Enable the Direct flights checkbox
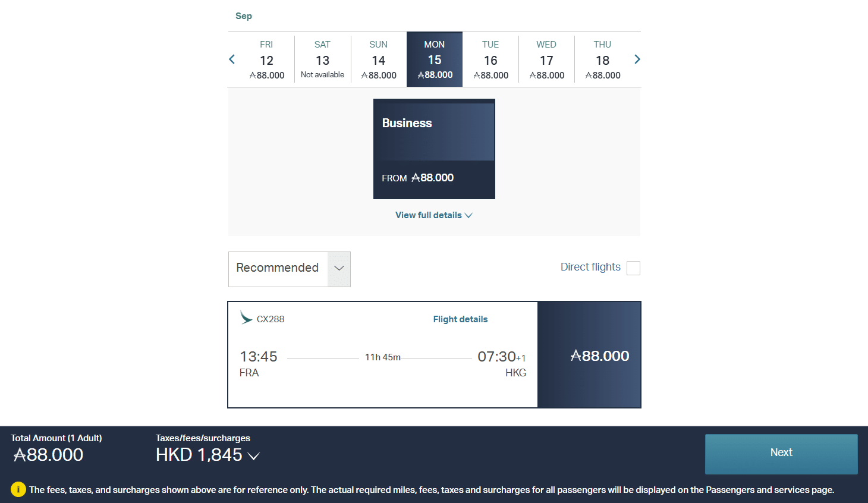The width and height of the screenshot is (868, 503). tap(633, 268)
